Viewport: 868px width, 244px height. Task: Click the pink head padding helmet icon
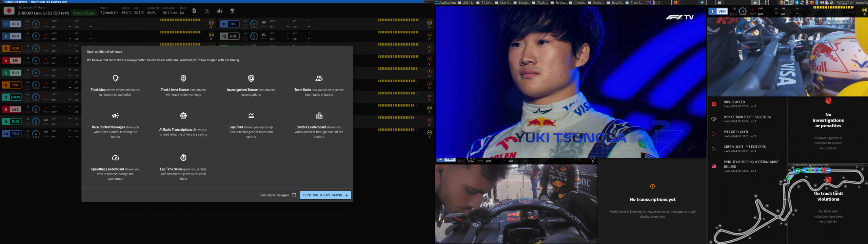pyautogui.click(x=714, y=166)
